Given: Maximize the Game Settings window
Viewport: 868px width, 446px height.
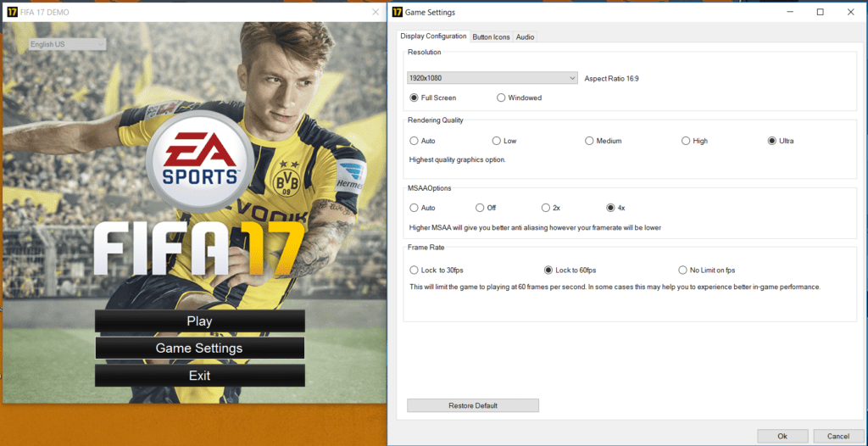Looking at the screenshot, I should (820, 12).
